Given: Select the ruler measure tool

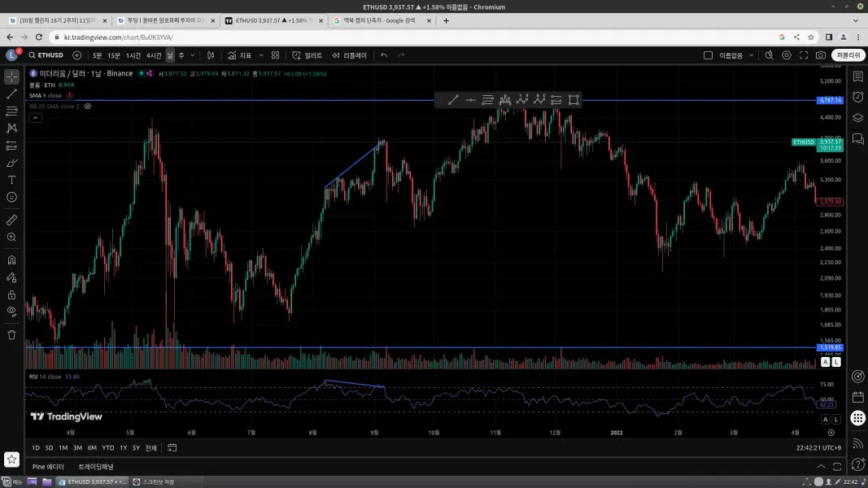Looking at the screenshot, I should pos(11,220).
